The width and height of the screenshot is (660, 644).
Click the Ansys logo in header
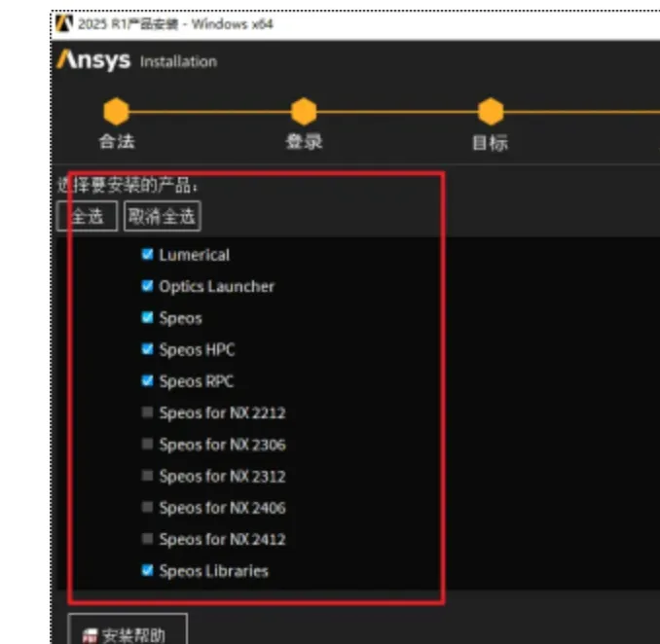[x=93, y=60]
